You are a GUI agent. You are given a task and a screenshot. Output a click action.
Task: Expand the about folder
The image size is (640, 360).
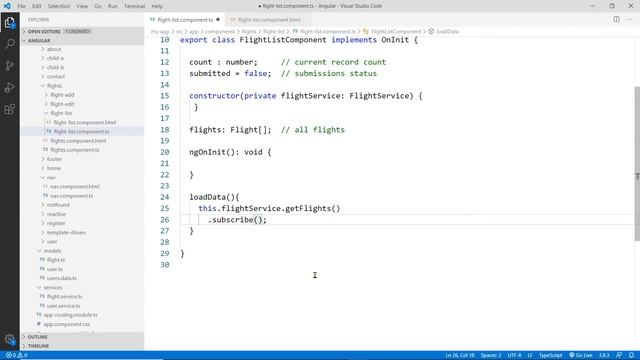click(x=54, y=49)
